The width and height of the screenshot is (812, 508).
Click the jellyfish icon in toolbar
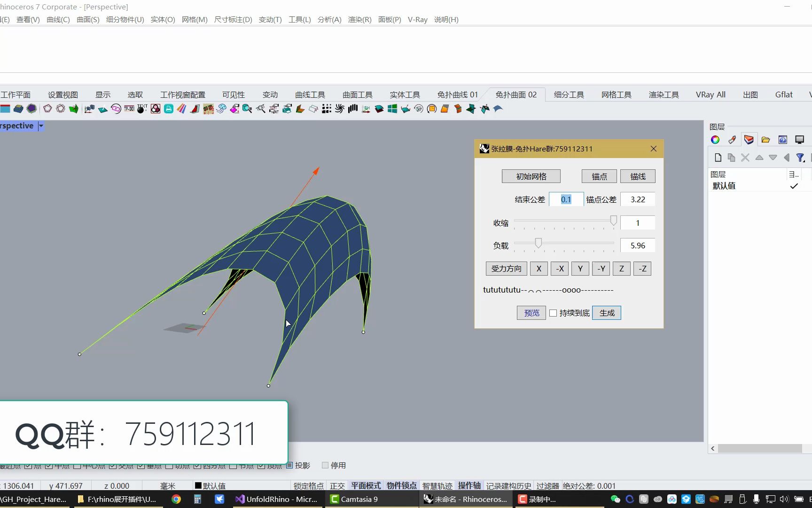[221, 109]
